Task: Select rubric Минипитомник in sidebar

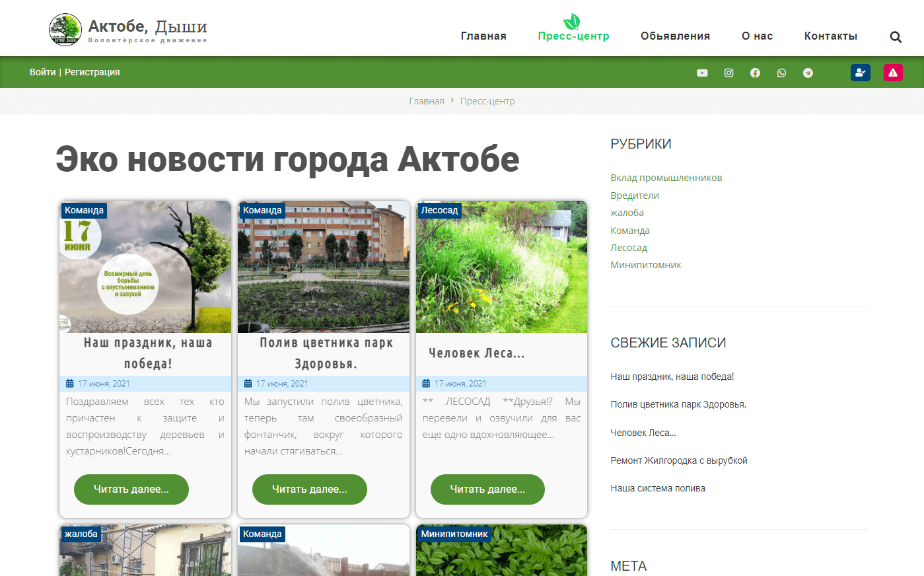Action: click(x=646, y=265)
